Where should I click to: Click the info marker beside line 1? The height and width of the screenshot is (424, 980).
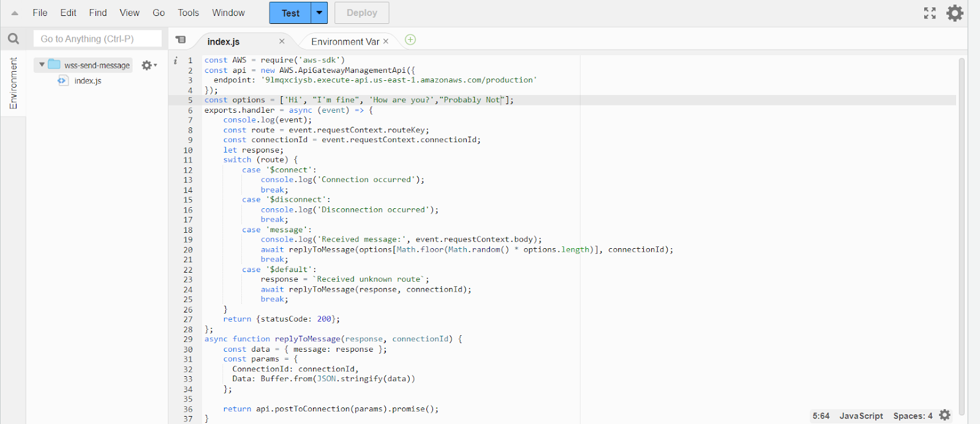[x=176, y=60]
